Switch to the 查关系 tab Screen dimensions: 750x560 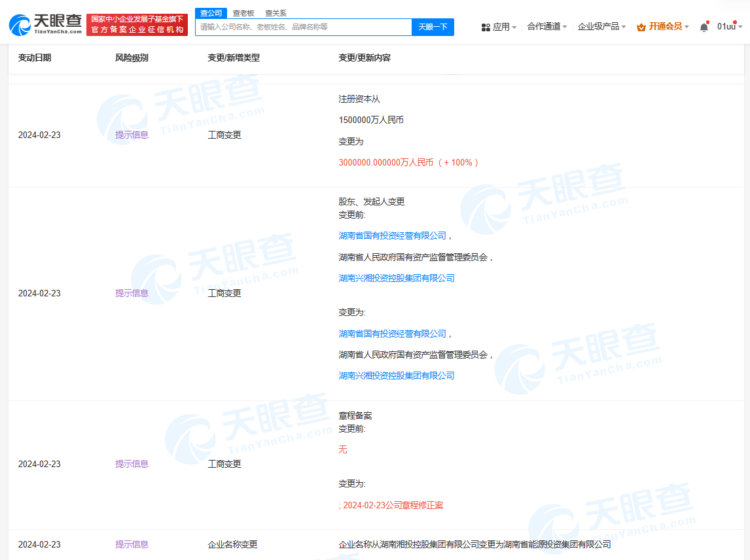(x=276, y=13)
